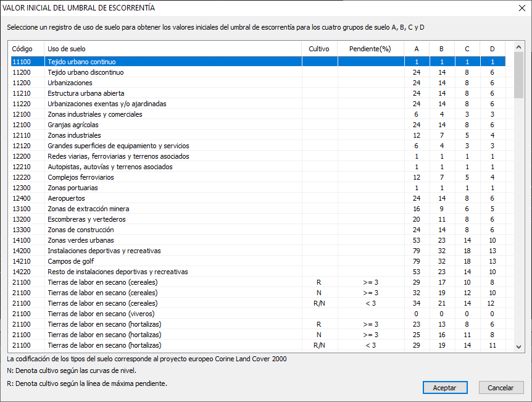Viewport: 532px width, 402px height.
Task: Select the Zonas portuarias row
Action: point(258,188)
